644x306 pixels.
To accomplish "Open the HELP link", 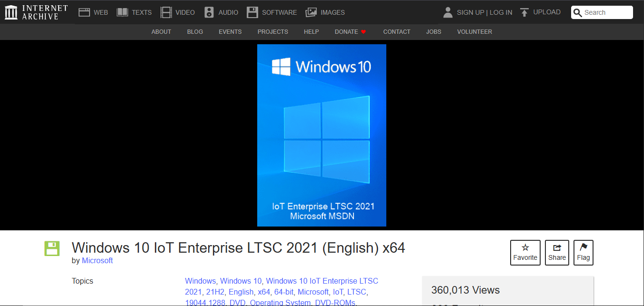I will pos(312,32).
